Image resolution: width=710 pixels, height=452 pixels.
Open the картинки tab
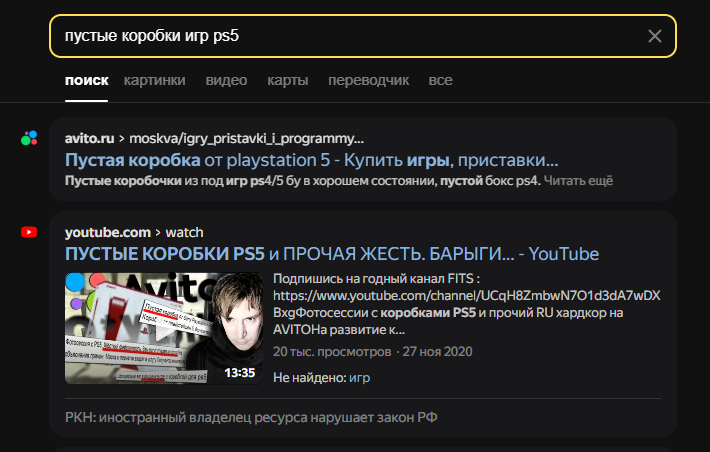pyautogui.click(x=154, y=80)
